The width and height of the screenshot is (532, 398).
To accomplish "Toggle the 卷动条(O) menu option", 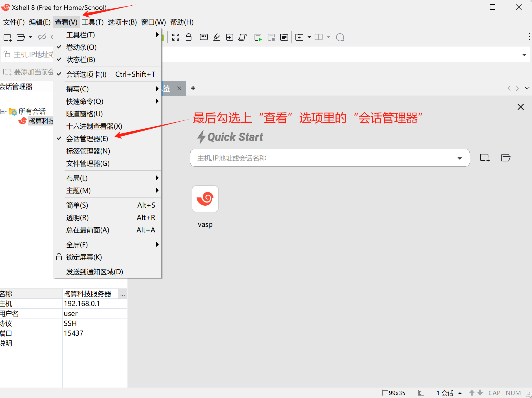I will coord(81,47).
